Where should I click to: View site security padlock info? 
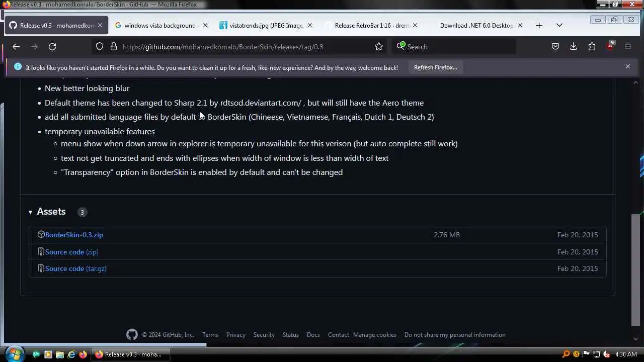(114, 47)
